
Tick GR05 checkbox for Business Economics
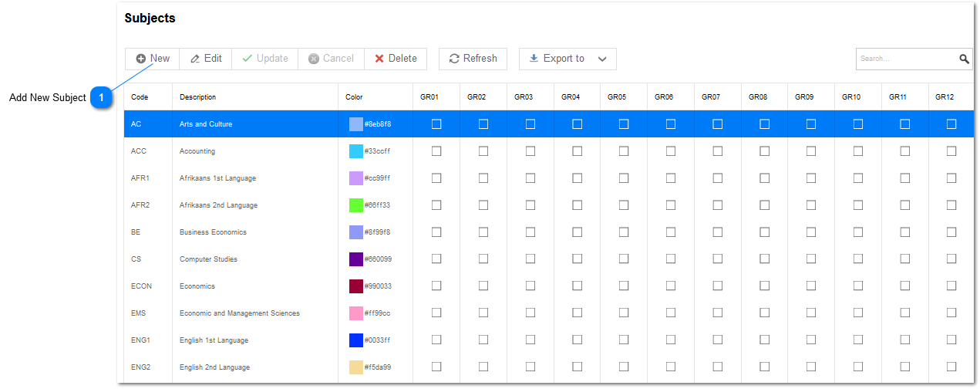[x=624, y=232]
